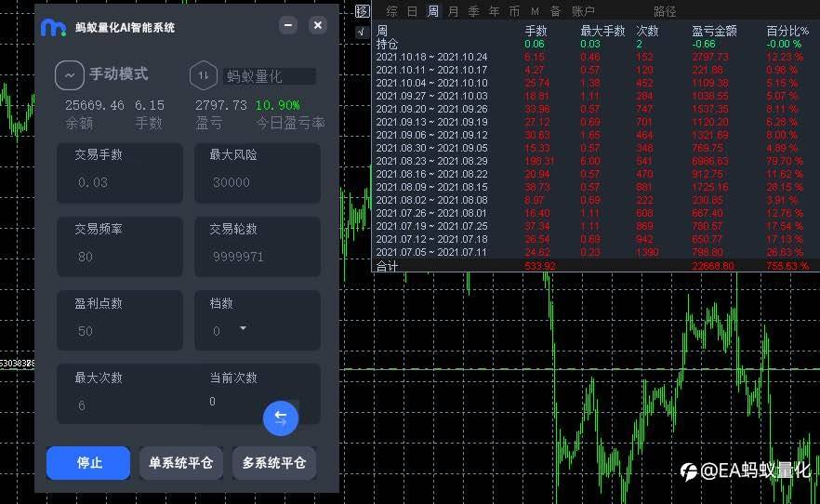Switch to the 账户 tab
The height and width of the screenshot is (504, 820).
pos(583,11)
